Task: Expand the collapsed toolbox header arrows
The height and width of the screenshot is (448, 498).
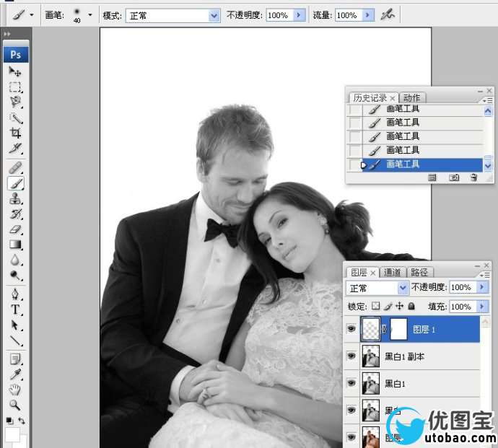Action: pos(7,34)
